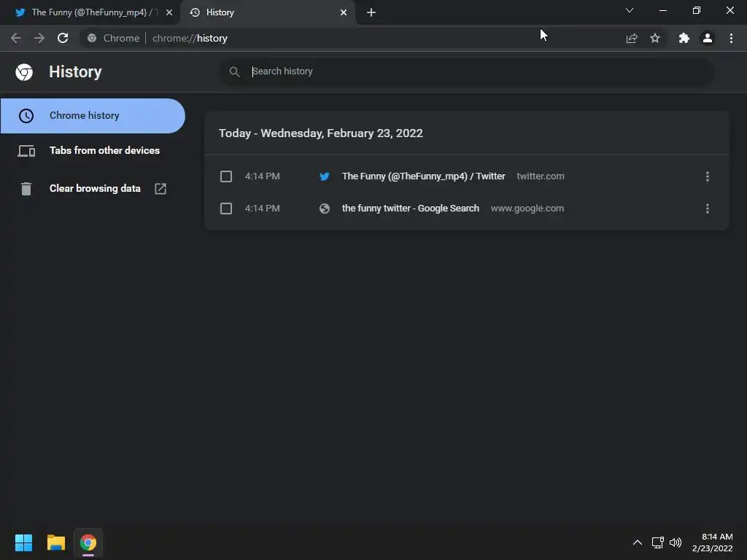This screenshot has width=747, height=560.
Task: Click the Chrome taskbar icon
Action: 88,542
